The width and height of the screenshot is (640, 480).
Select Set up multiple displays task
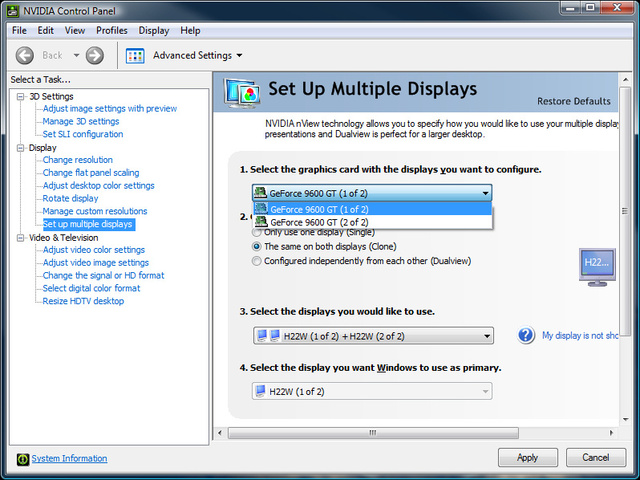88,224
